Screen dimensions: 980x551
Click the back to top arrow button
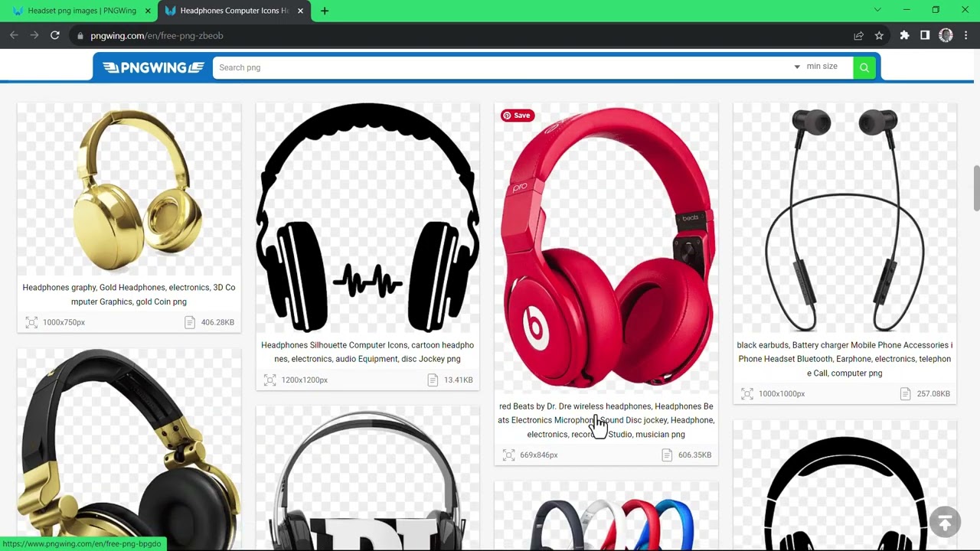tap(945, 522)
